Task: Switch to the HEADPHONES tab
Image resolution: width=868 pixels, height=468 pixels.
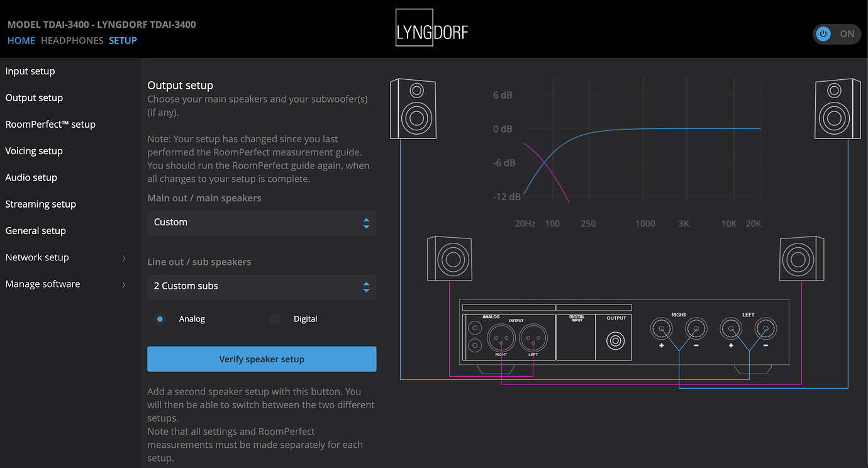Action: tap(72, 40)
